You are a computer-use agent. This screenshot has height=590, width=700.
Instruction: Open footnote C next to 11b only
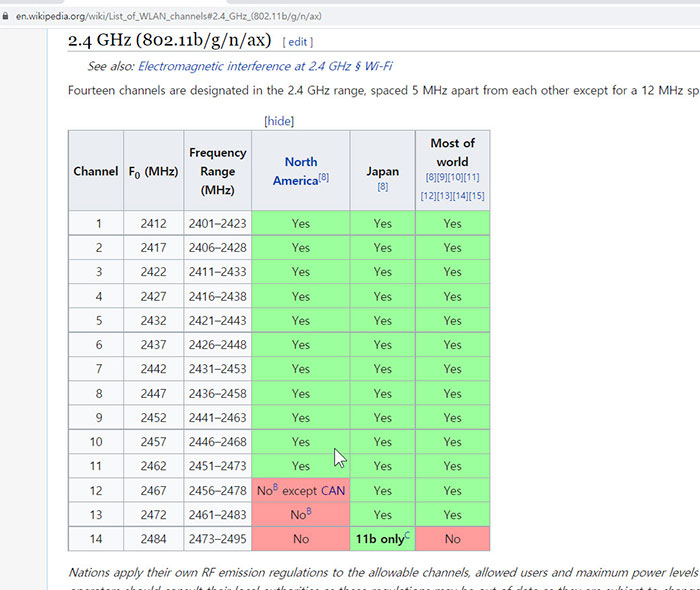click(x=407, y=535)
